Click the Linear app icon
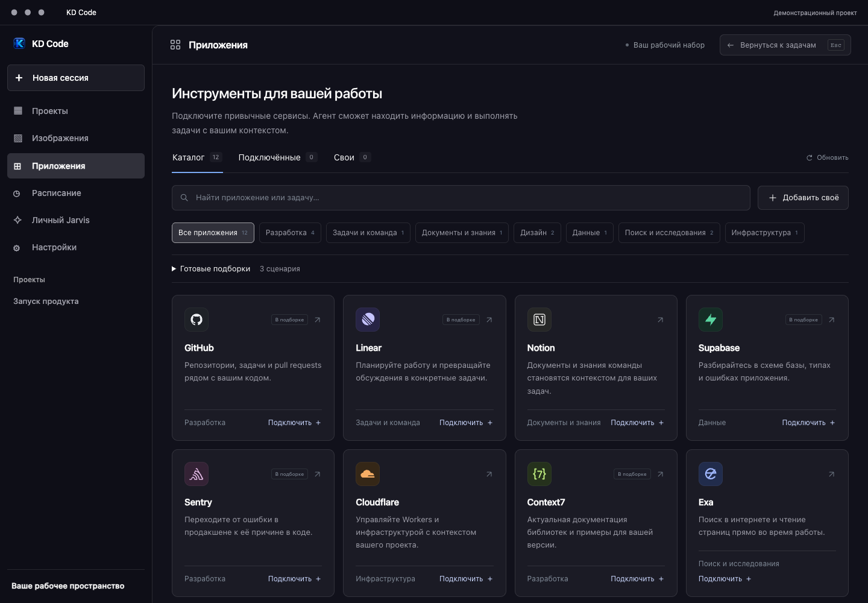 368,320
